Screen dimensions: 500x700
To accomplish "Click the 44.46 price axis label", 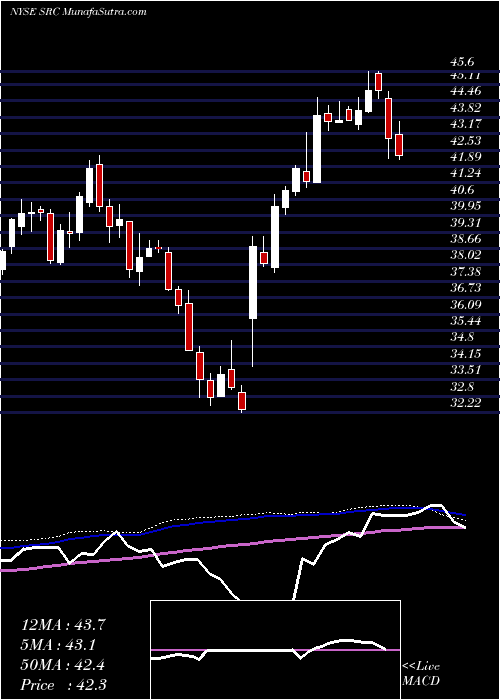I will 466,92.
